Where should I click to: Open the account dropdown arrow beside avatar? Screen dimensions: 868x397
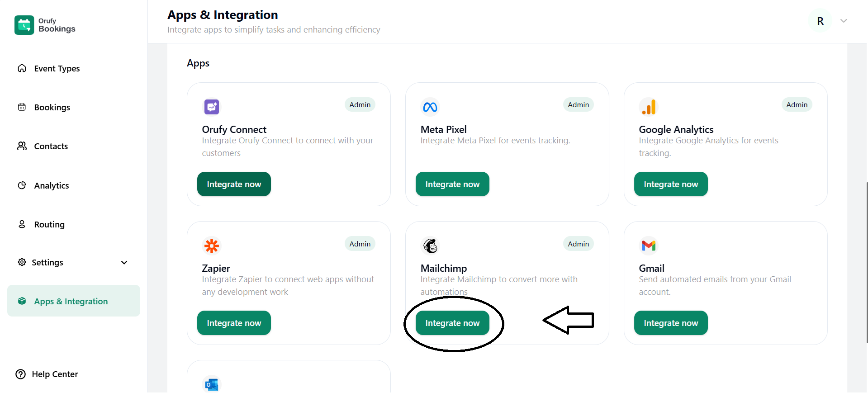[x=844, y=21]
